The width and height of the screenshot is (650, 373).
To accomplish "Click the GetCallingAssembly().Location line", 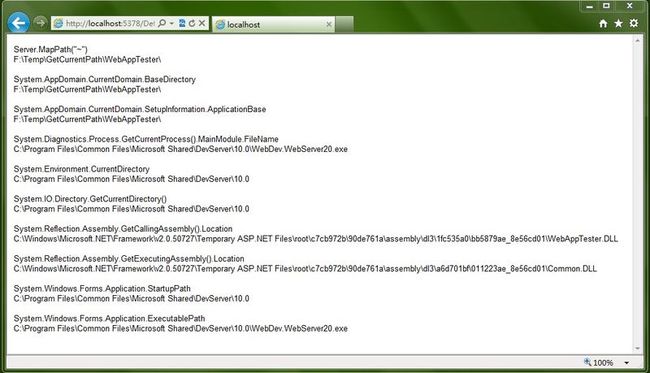I will 123,228.
